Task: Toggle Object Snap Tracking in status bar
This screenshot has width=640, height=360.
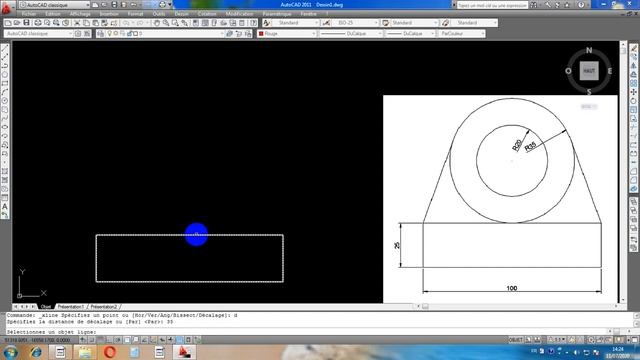Action: (x=144, y=340)
